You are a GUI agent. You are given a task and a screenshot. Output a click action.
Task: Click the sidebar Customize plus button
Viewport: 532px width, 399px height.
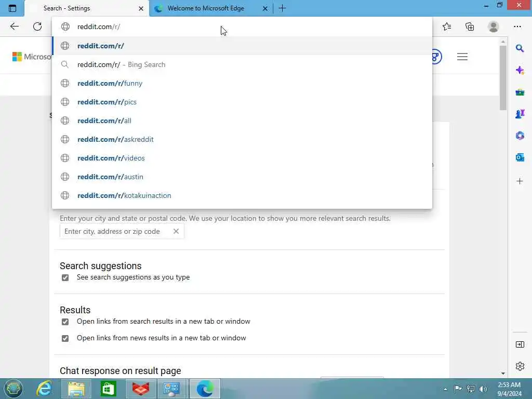coord(520,181)
